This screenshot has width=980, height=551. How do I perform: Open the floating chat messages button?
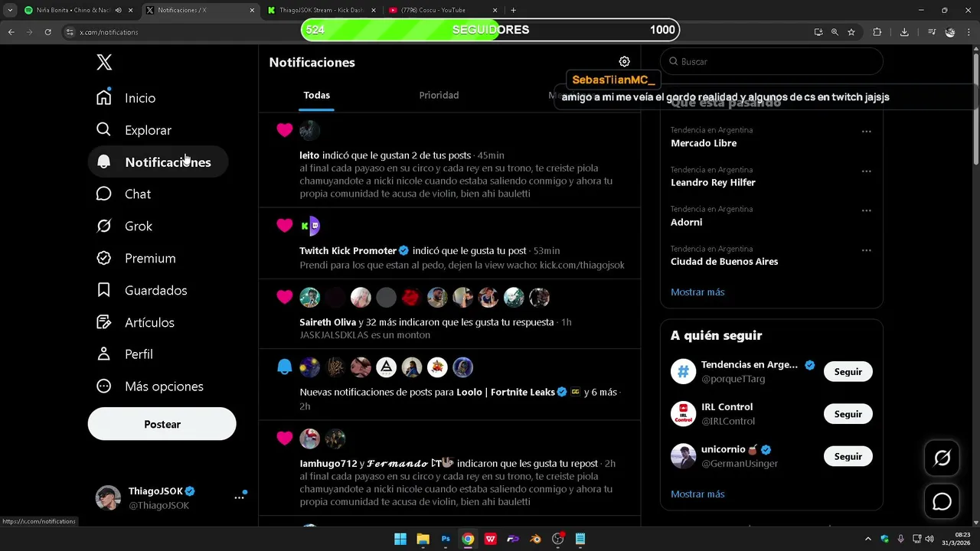point(942,501)
